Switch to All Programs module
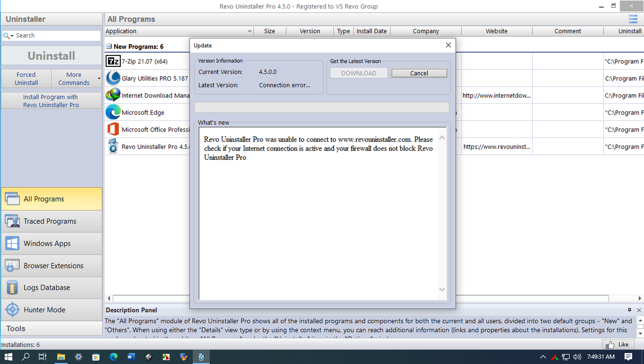The image size is (644, 364). pyautogui.click(x=51, y=199)
